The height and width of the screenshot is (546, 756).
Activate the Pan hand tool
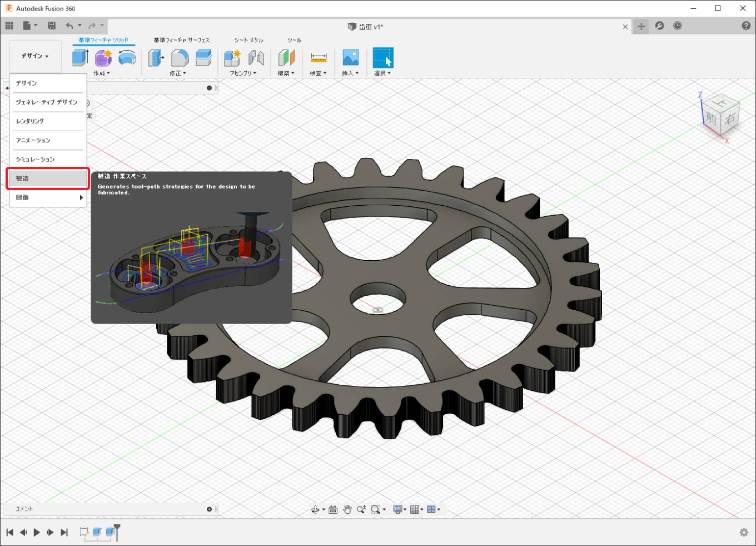[347, 509]
